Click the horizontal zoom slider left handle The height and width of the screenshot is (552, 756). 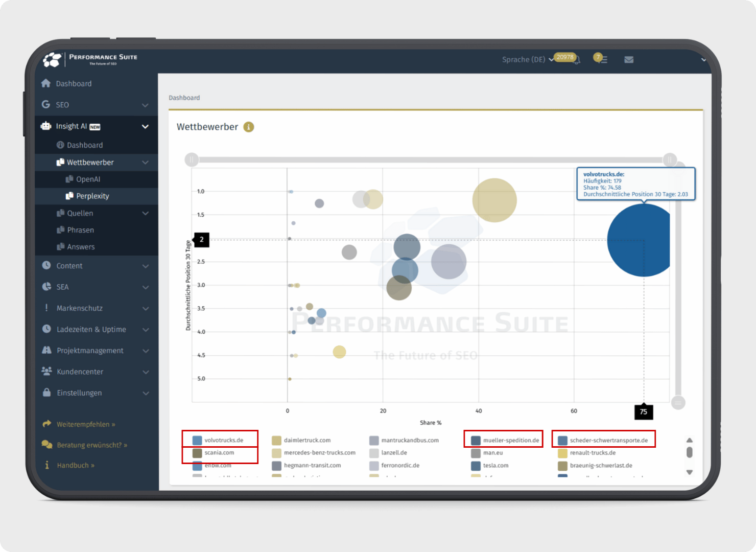(x=192, y=159)
